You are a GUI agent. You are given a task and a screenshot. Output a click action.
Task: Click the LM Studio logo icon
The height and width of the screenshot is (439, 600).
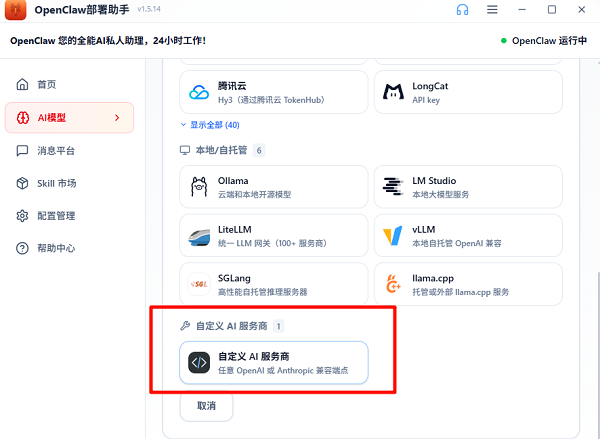pyautogui.click(x=393, y=187)
